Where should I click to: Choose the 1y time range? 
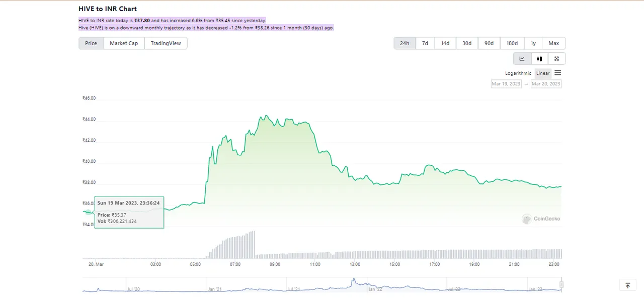coord(533,43)
